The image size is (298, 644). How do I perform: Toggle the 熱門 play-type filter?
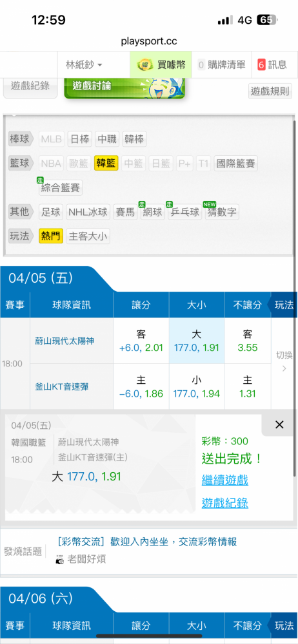click(51, 236)
